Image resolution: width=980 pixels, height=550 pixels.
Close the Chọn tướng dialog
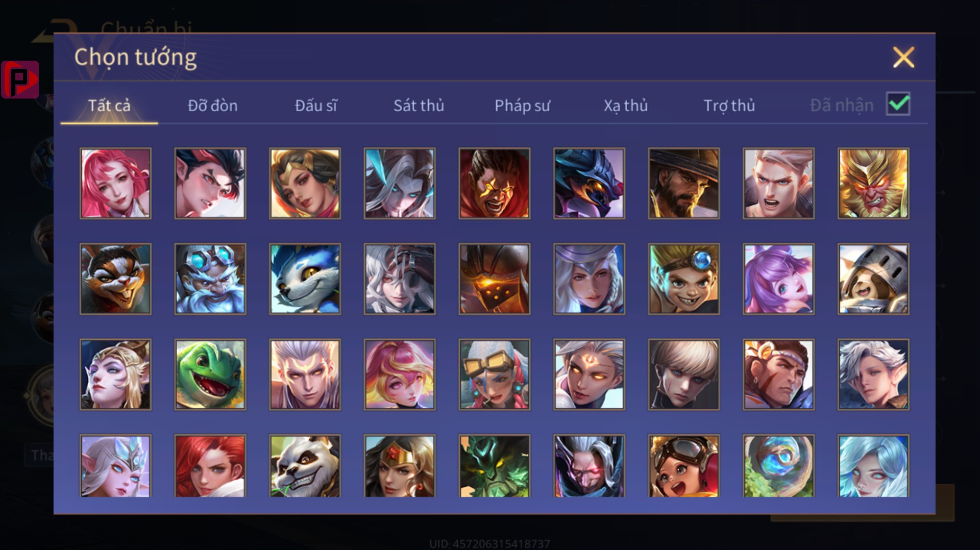(903, 57)
